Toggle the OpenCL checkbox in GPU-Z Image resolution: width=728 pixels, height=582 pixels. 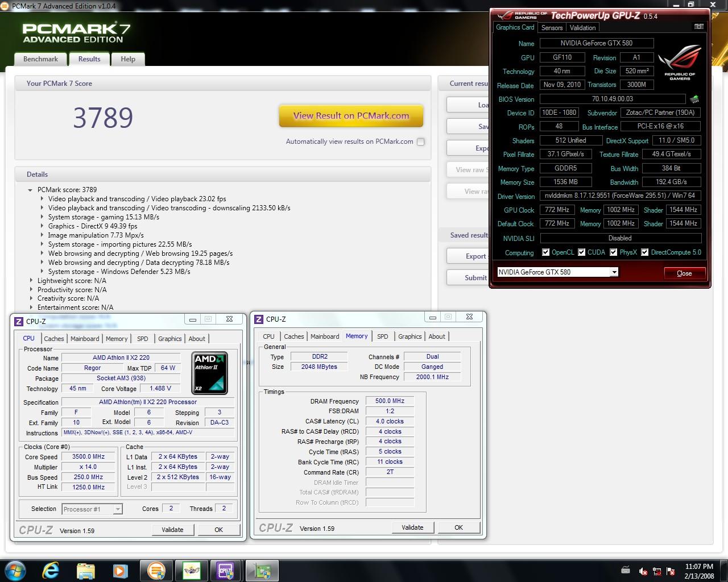pyautogui.click(x=545, y=252)
